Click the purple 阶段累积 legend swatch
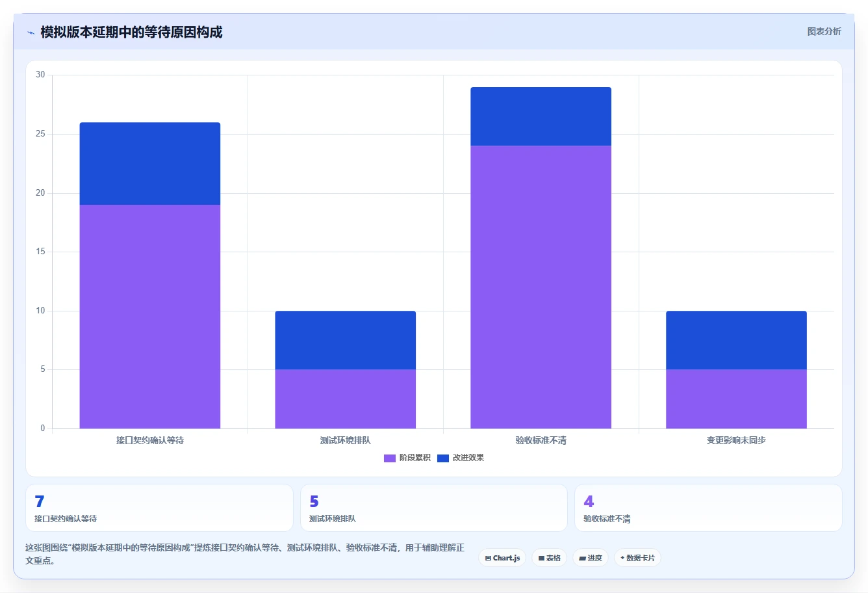 pyautogui.click(x=390, y=458)
